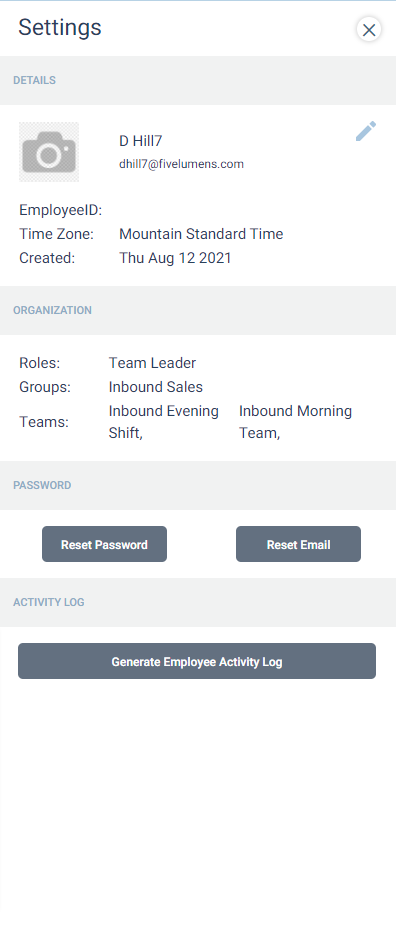This screenshot has height=929, width=396.
Task: Click the D Hill7 name
Action: 140,141
